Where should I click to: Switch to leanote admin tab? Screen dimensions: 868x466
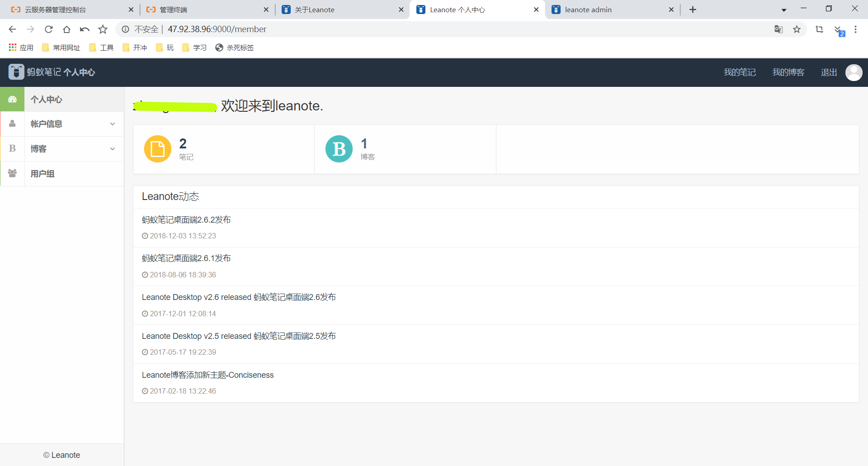pos(612,10)
